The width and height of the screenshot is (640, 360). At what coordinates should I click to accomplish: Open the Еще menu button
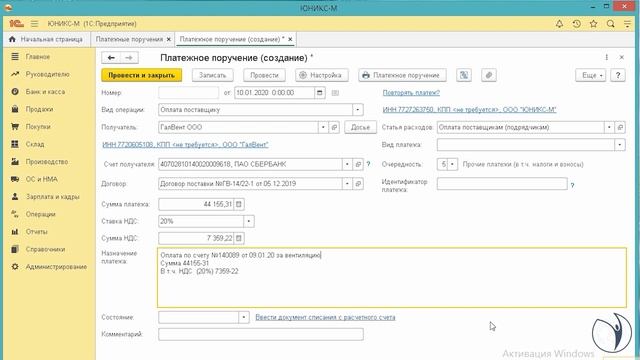(x=590, y=75)
